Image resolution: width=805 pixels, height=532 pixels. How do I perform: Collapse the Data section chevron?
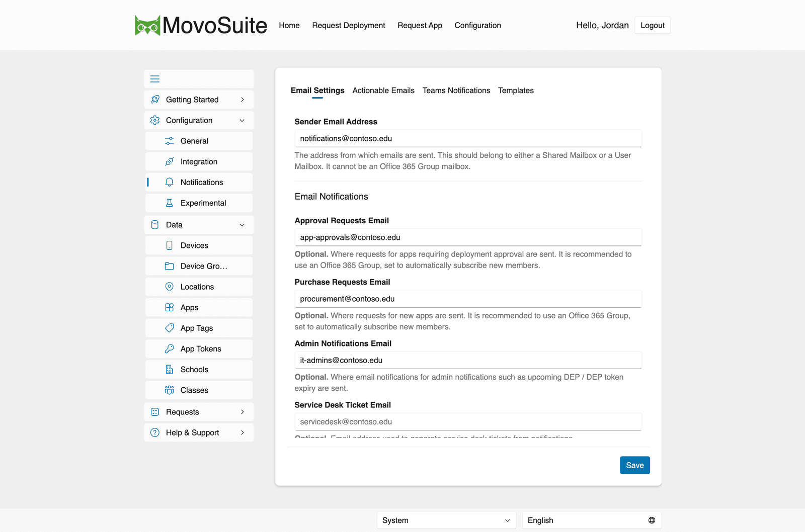pos(243,225)
